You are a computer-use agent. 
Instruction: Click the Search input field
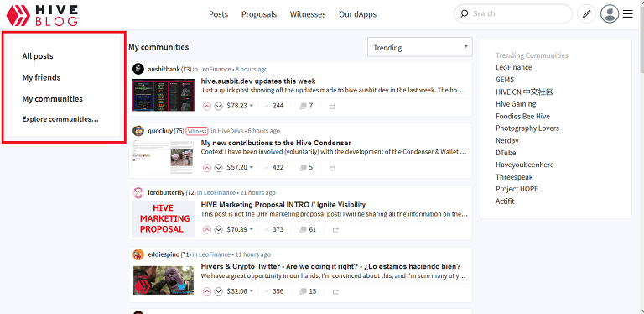[x=513, y=14]
